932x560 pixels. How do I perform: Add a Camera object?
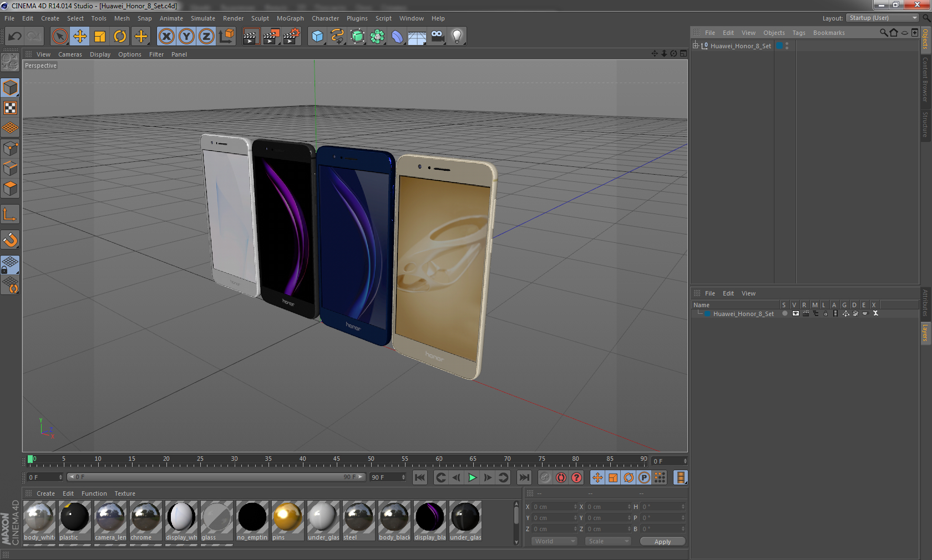[x=437, y=37]
